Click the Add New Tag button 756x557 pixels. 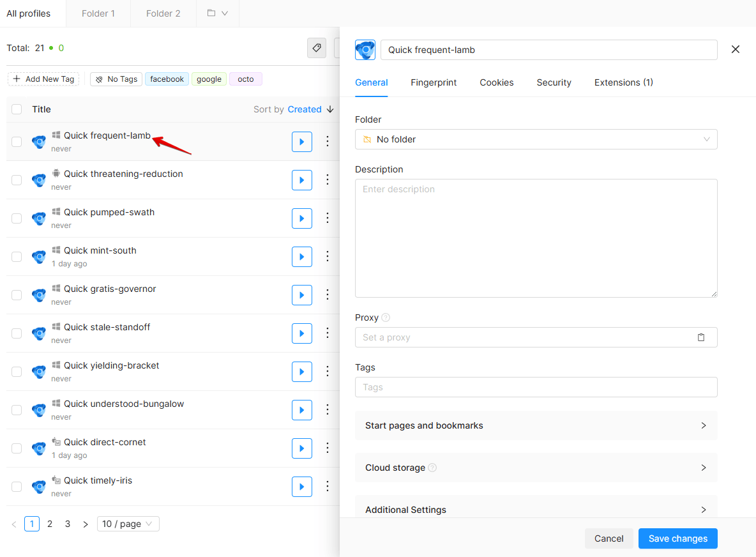pos(43,79)
